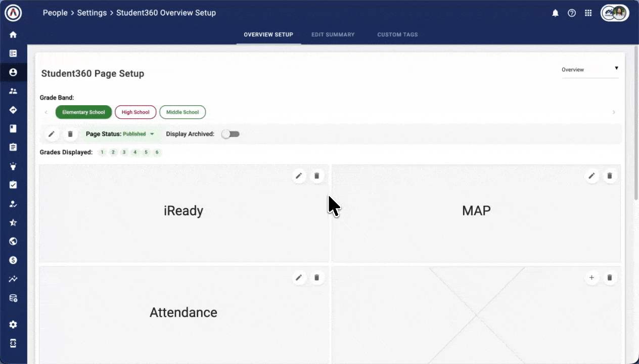Edit the MAP panel
639x364 pixels.
591,176
